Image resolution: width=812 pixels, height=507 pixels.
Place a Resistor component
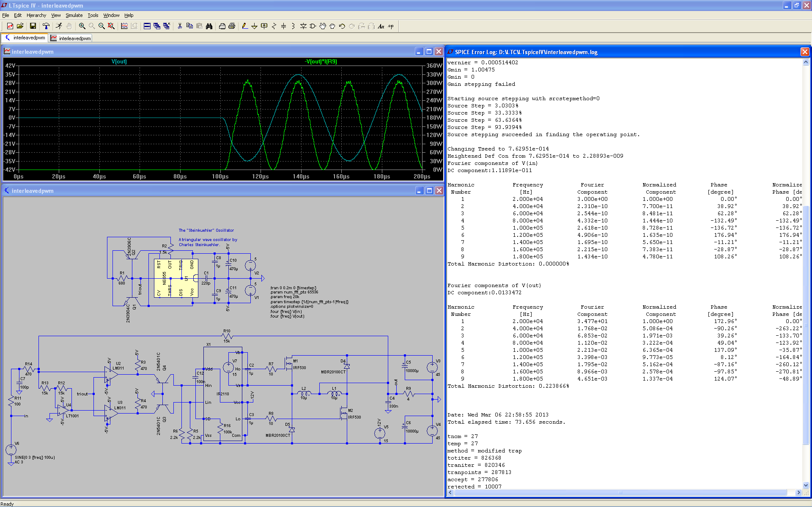point(274,26)
